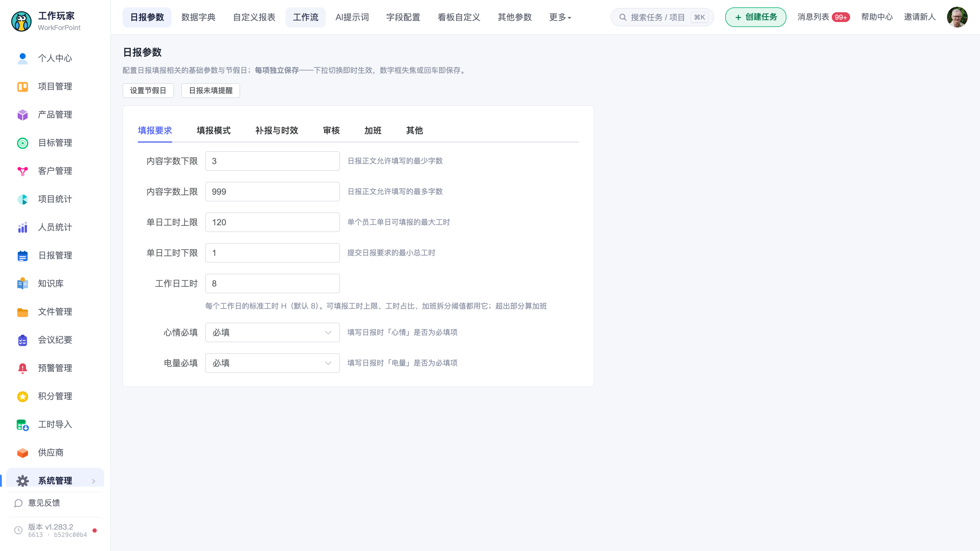Image resolution: width=980 pixels, height=551 pixels.
Task: Open the 日报管理 calendar icon
Action: tap(22, 255)
